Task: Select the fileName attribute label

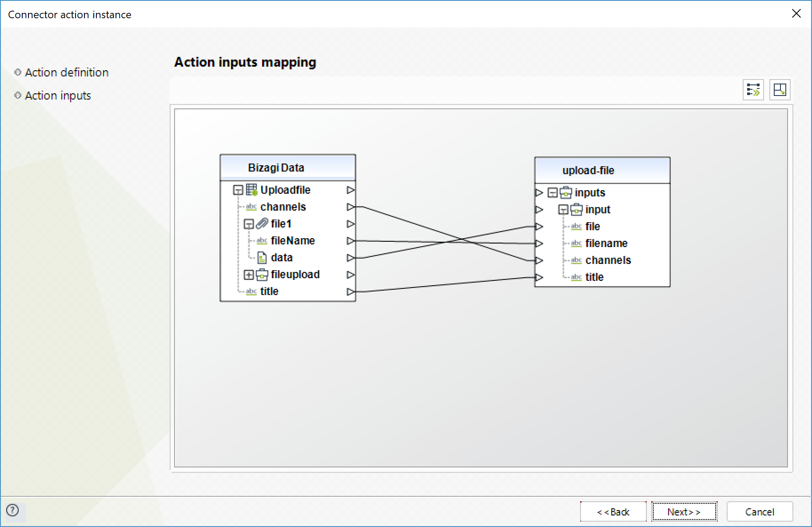Action: [293, 241]
